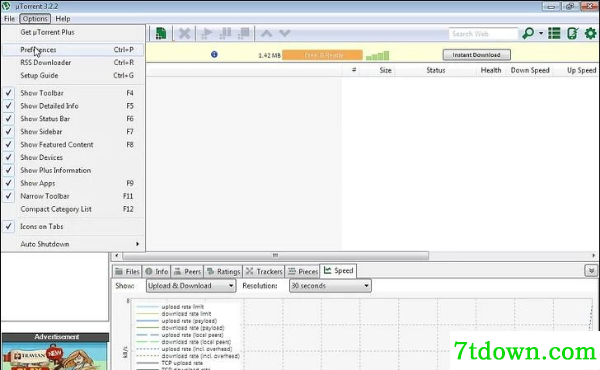Click in the Search Web field

tap(483, 34)
